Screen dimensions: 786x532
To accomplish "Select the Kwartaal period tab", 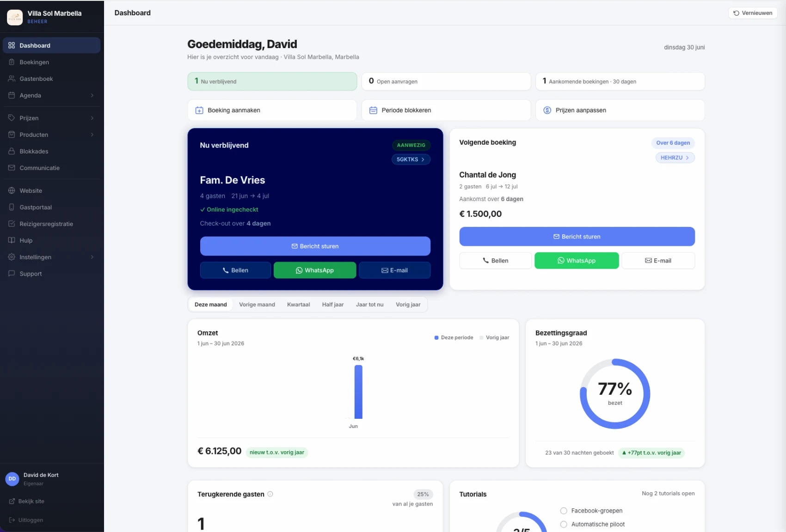I will click(x=299, y=305).
